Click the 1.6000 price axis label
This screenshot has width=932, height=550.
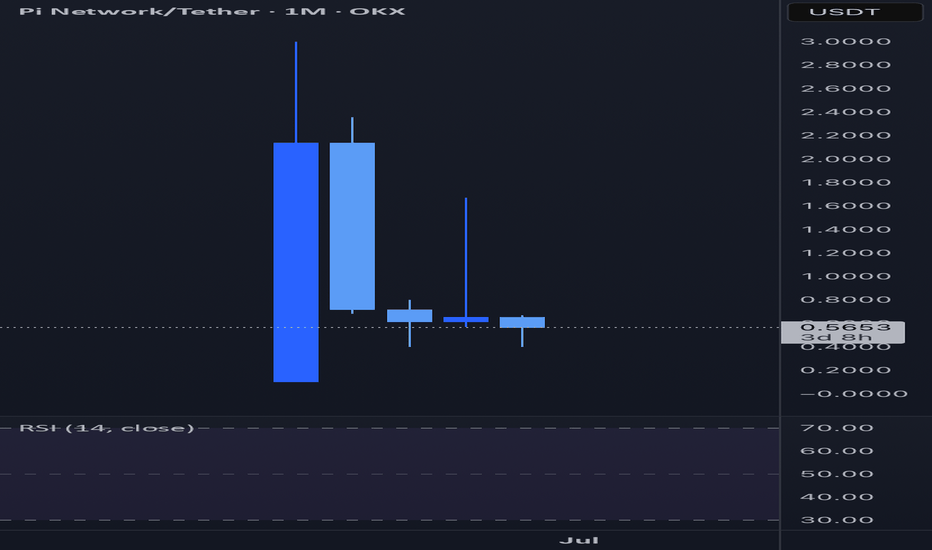point(846,206)
